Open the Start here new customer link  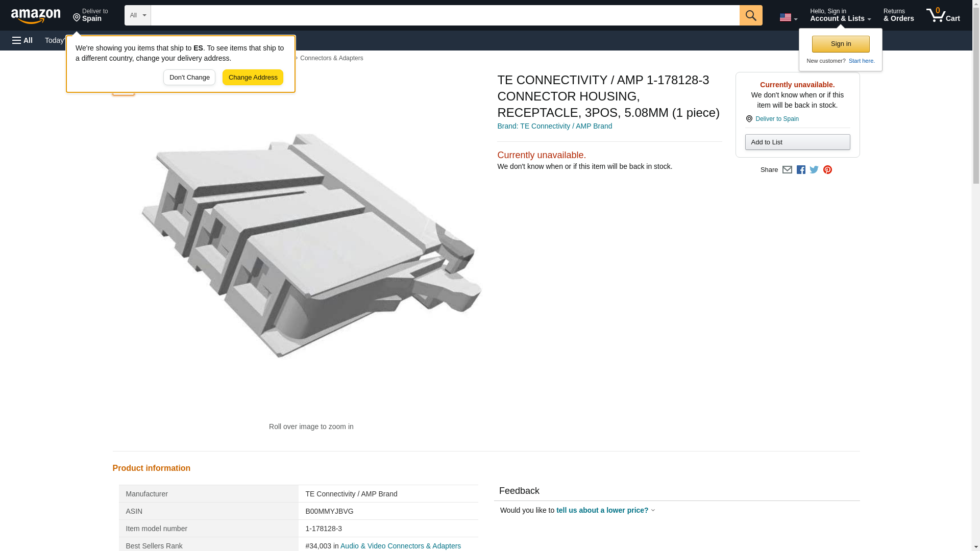coord(861,61)
